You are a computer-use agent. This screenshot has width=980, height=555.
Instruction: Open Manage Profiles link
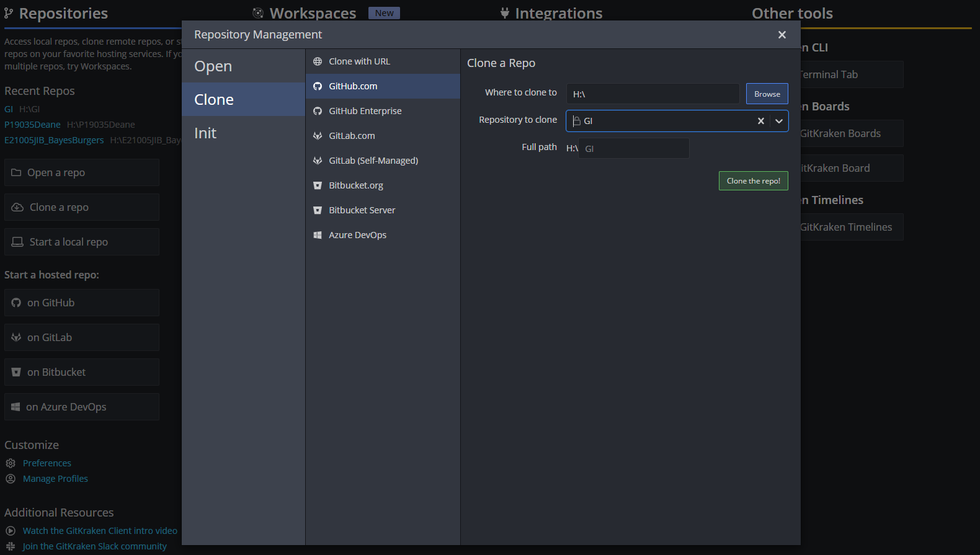[55, 479]
